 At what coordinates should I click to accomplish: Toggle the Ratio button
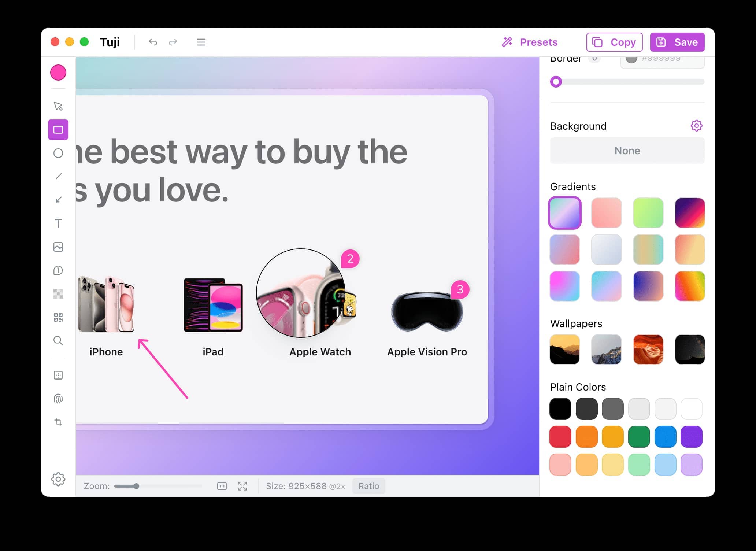point(368,486)
